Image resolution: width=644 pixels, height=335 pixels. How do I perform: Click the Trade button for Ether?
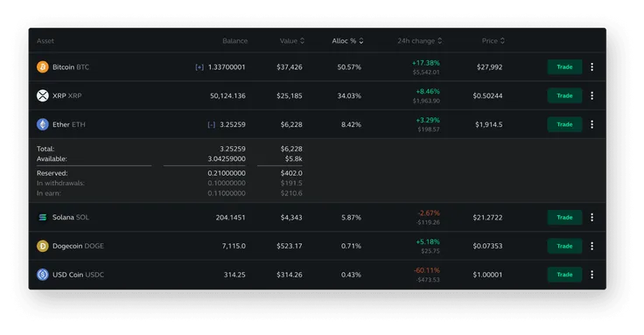tap(564, 124)
